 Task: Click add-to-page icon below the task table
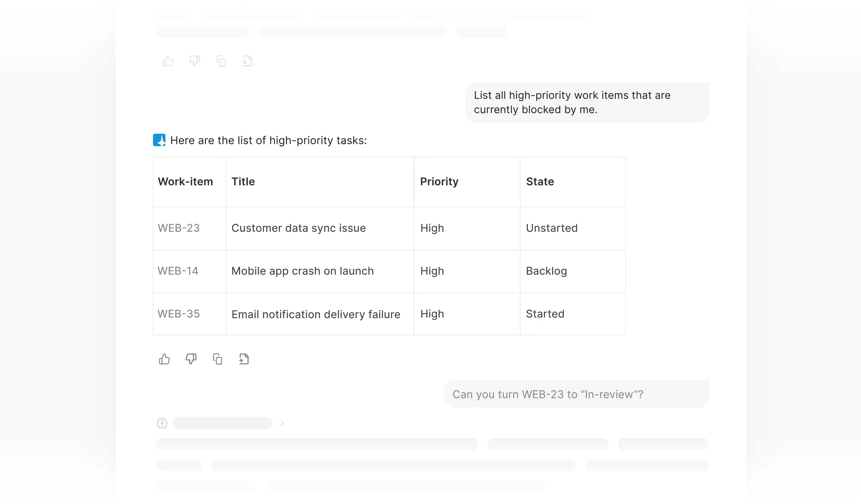click(x=244, y=359)
